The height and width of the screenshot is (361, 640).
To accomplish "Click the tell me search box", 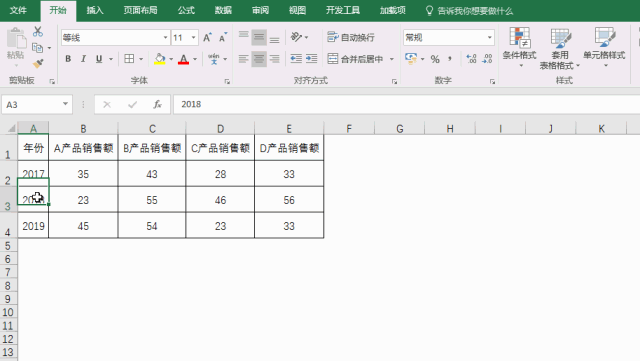I will click(x=469, y=11).
